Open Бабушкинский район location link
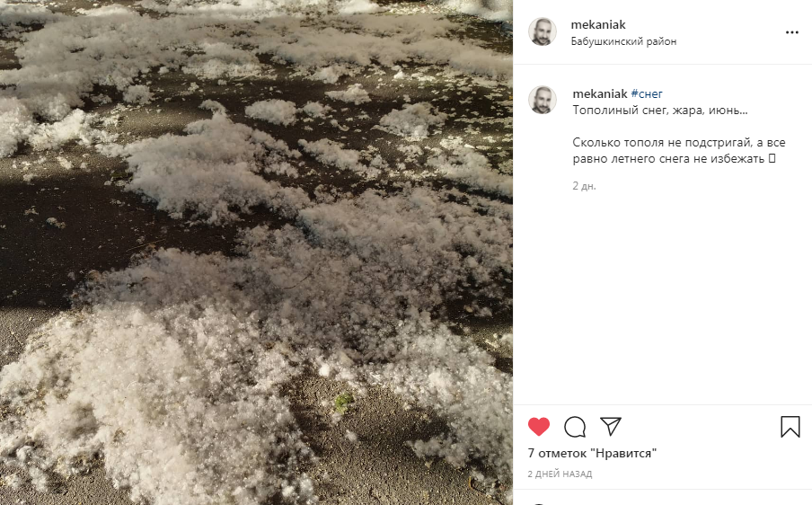Viewport: 812px width, 505px height. 623,41
